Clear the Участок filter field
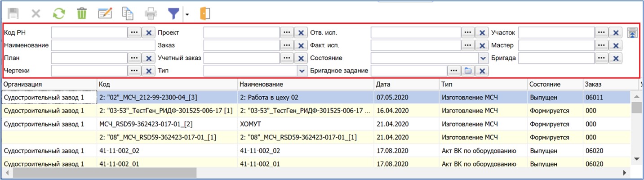This screenshot has height=180, width=644. [616, 33]
